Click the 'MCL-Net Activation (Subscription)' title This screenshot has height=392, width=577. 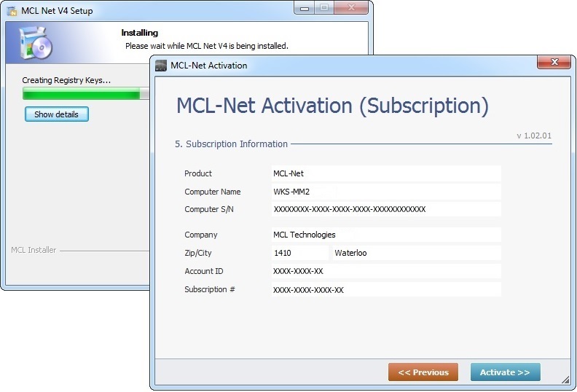(333, 106)
